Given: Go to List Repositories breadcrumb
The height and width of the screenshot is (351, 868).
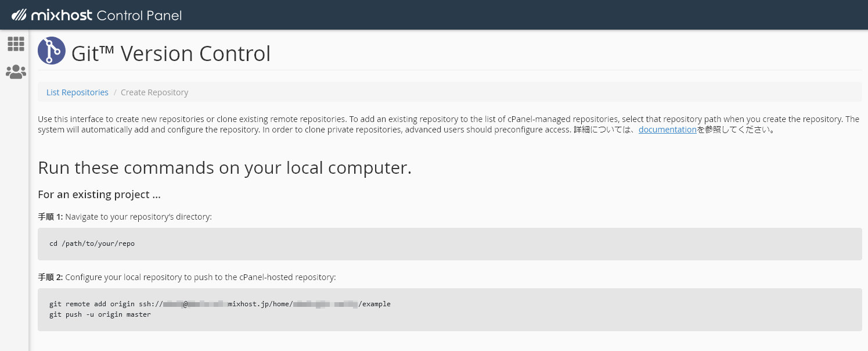Looking at the screenshot, I should (77, 92).
